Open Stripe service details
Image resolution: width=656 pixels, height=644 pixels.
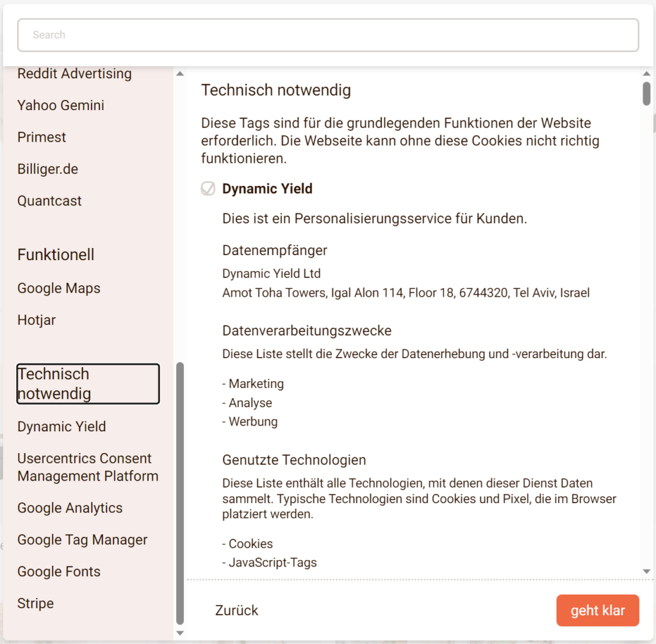pyautogui.click(x=36, y=604)
